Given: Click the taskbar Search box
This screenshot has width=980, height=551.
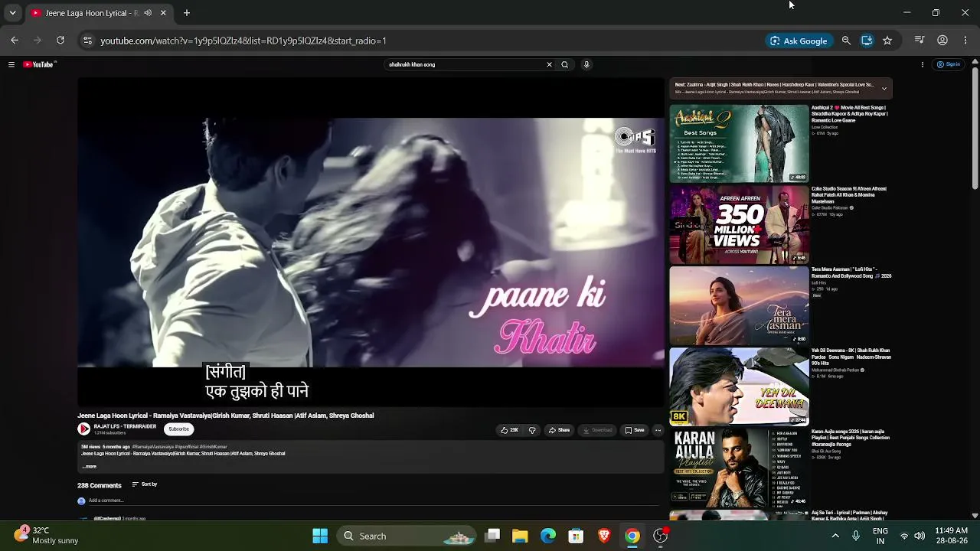Looking at the screenshot, I should 407,536.
